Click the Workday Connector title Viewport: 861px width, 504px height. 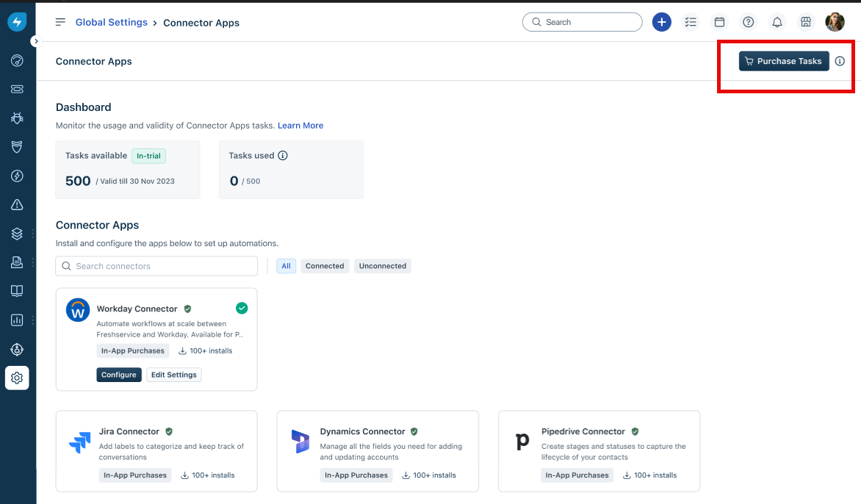coord(137,309)
